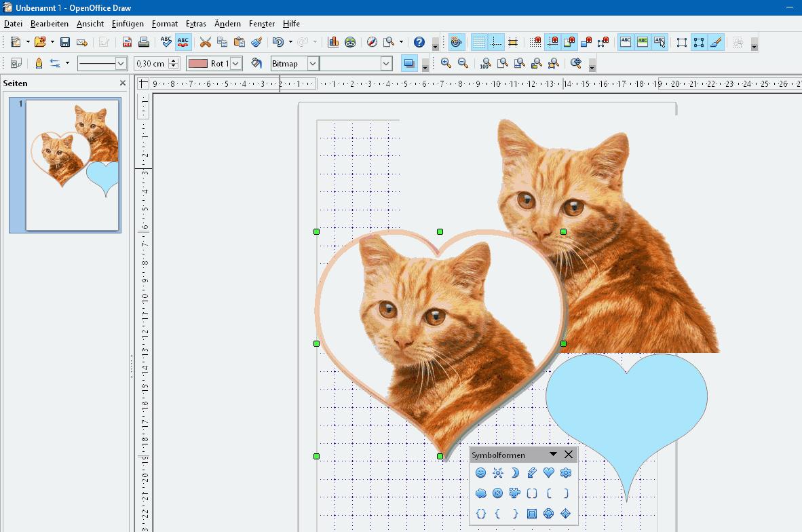
Task: Choose the puzzle piece symbol shape
Action: 515,493
